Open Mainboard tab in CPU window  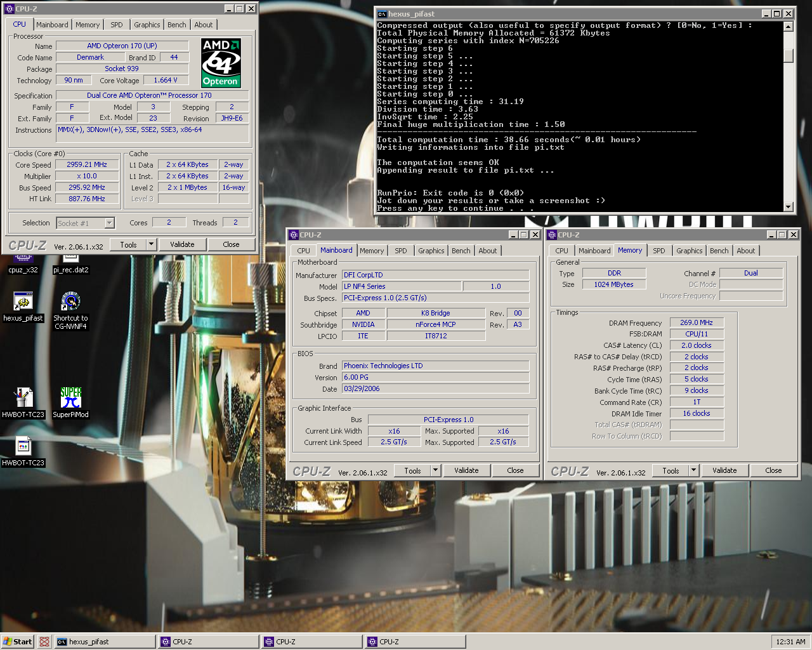click(x=52, y=25)
